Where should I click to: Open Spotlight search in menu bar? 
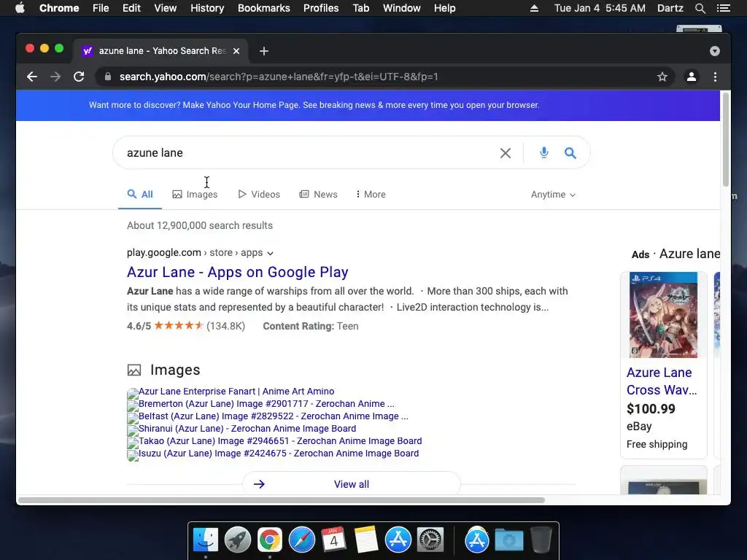point(700,8)
